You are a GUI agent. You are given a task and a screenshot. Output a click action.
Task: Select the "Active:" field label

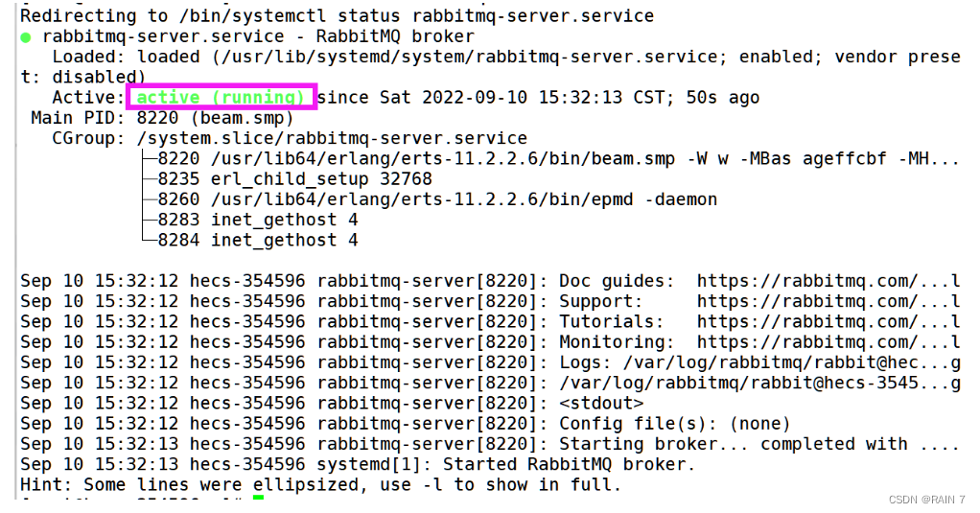[89, 98]
